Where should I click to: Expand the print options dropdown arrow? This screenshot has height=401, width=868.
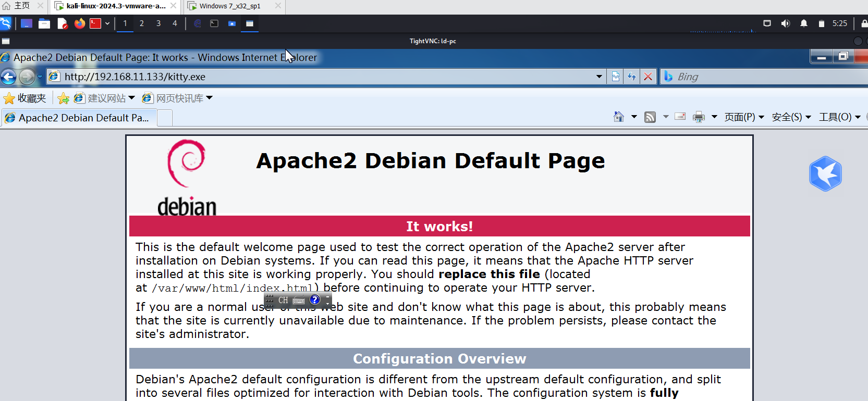tap(714, 117)
